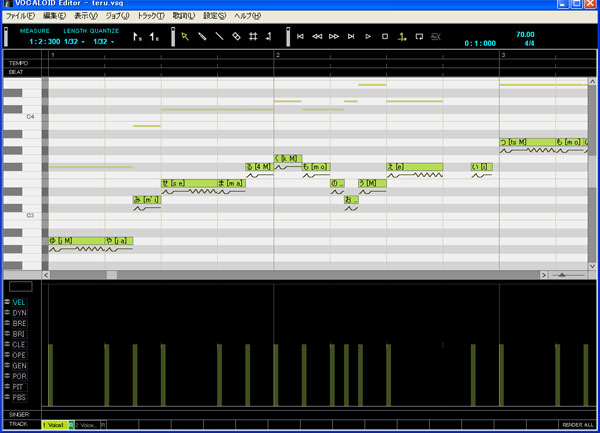Show FBS pitch bend sensitivity parameter
This screenshot has width=600, height=433.
(x=19, y=397)
